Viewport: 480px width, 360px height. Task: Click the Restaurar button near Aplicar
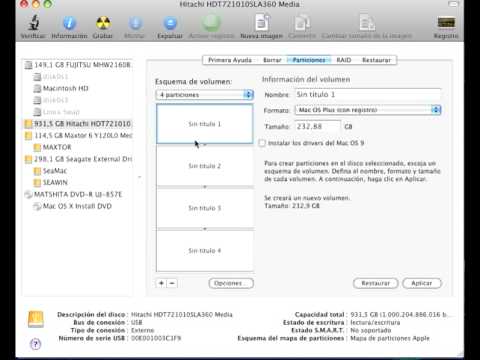(x=375, y=283)
